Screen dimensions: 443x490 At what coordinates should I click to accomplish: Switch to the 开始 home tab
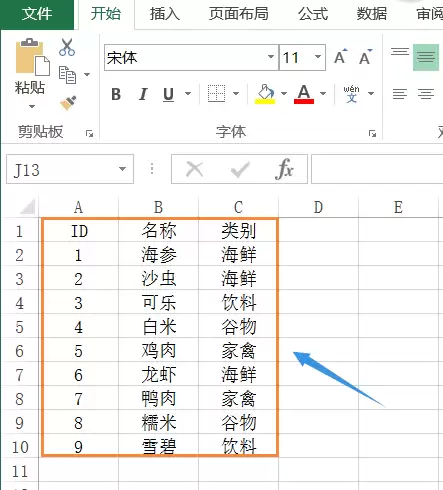click(x=106, y=14)
